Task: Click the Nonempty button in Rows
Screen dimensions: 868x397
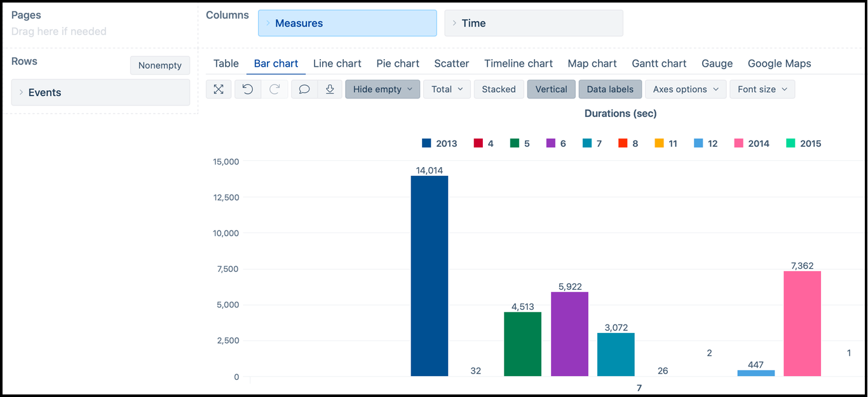Action: coord(159,65)
